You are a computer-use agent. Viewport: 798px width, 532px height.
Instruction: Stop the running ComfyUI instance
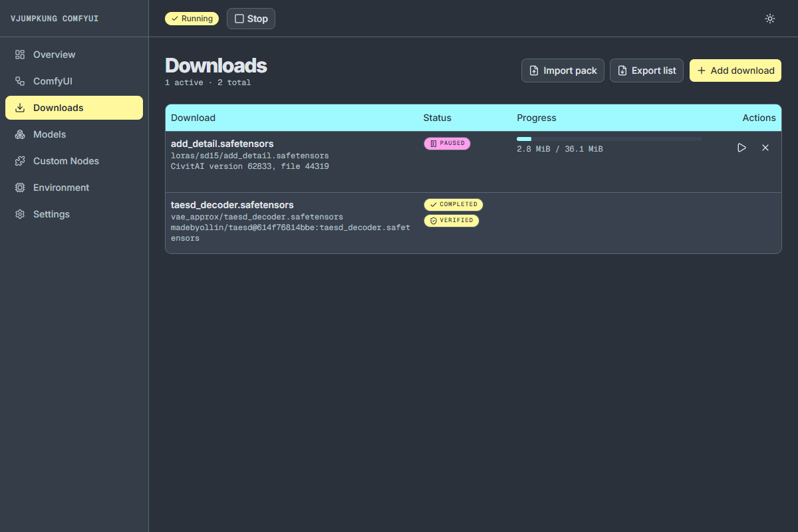click(251, 19)
